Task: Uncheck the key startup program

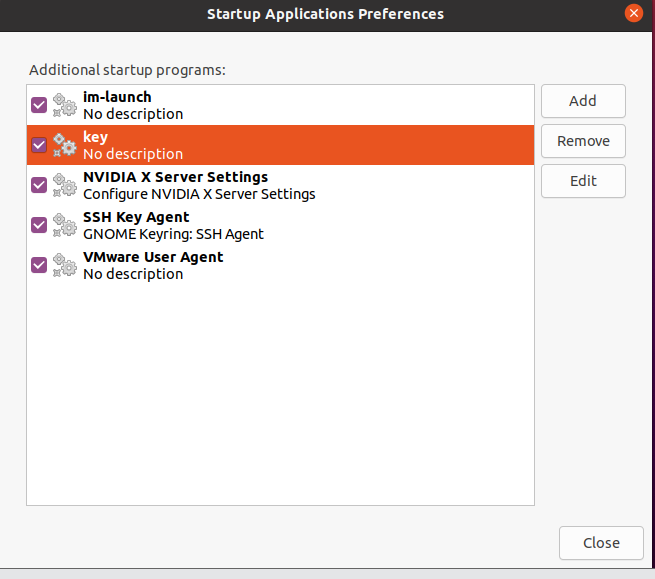Action: tap(39, 145)
